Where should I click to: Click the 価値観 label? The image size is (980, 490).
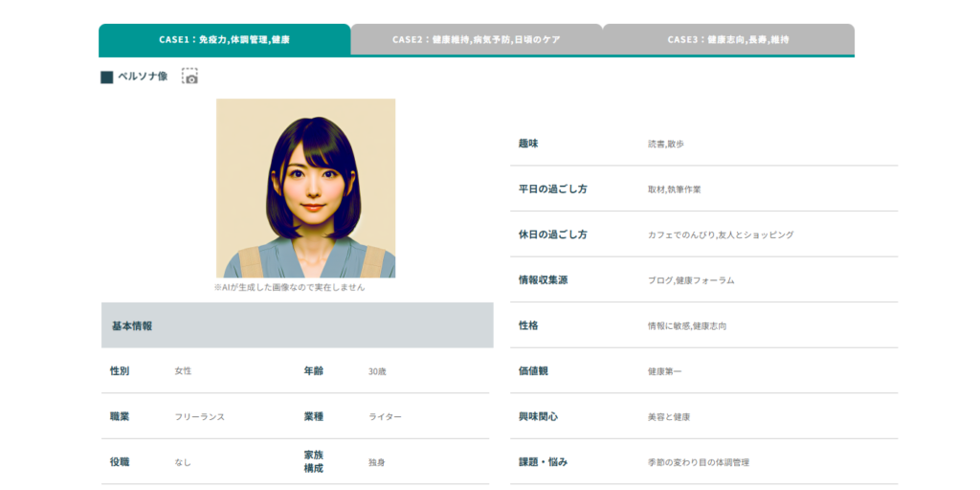[533, 370]
